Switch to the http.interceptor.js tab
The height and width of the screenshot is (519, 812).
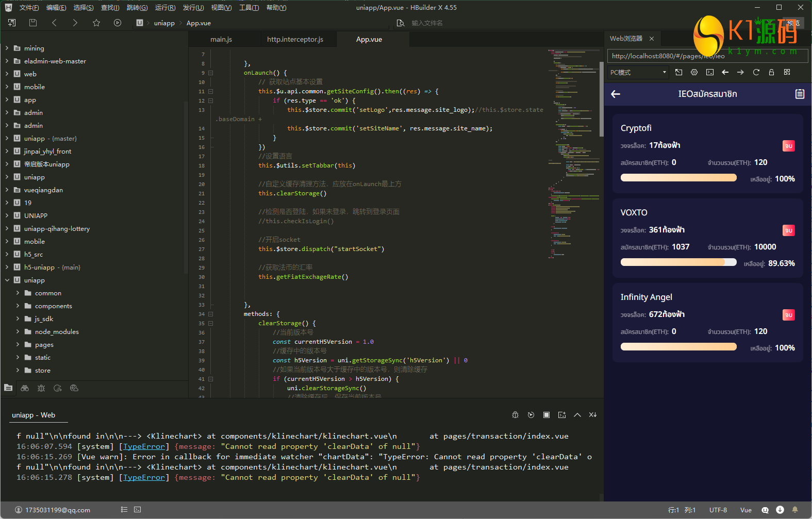coord(295,40)
